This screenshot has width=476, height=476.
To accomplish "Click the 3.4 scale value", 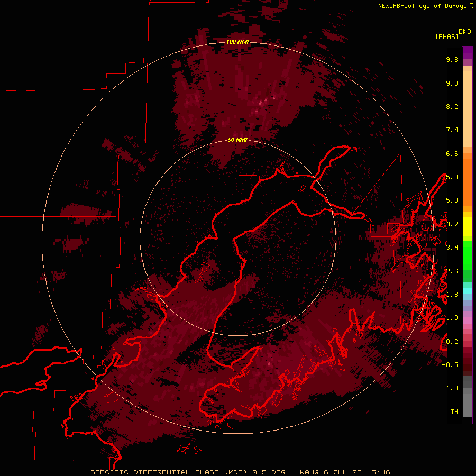I will (x=452, y=248).
